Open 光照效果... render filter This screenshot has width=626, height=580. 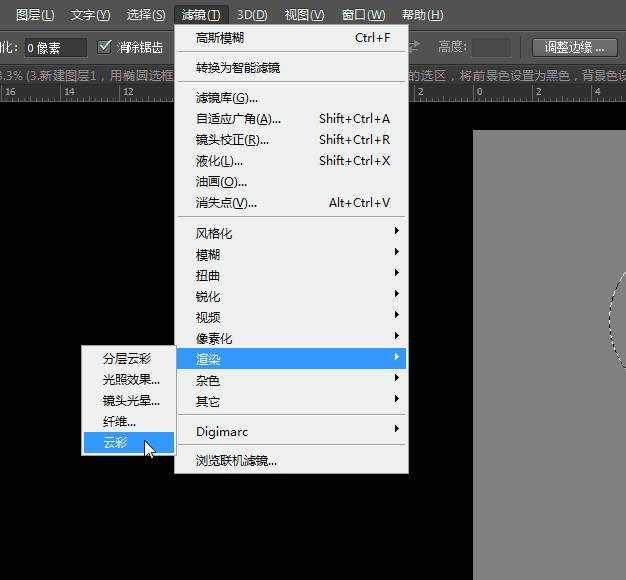click(129, 380)
